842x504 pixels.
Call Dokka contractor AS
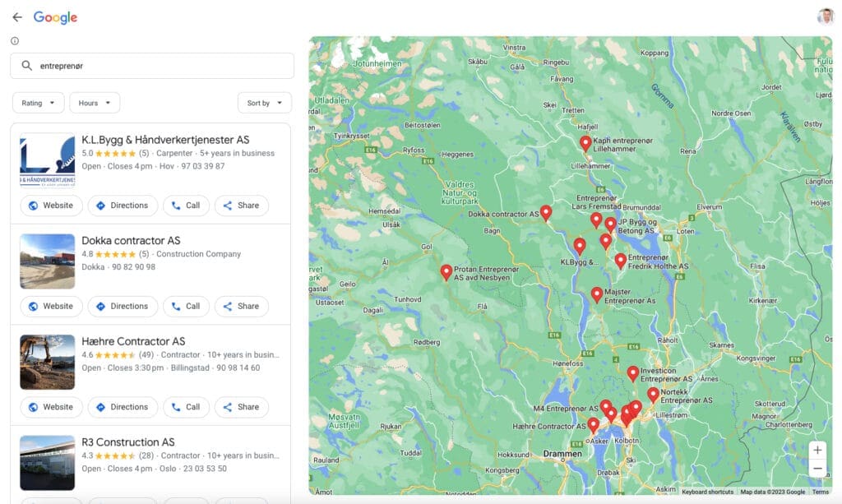tap(186, 306)
